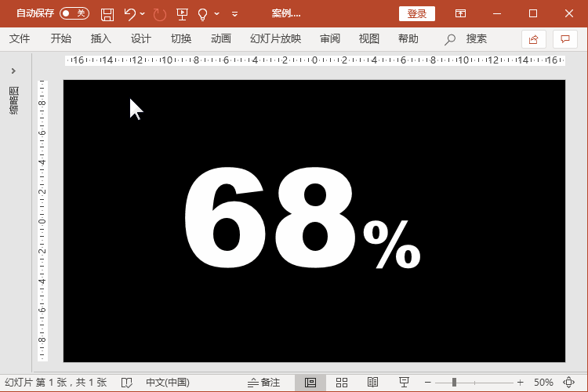Viewport: 588px width, 392px height.
Task: Undo the last action
Action: (130, 14)
